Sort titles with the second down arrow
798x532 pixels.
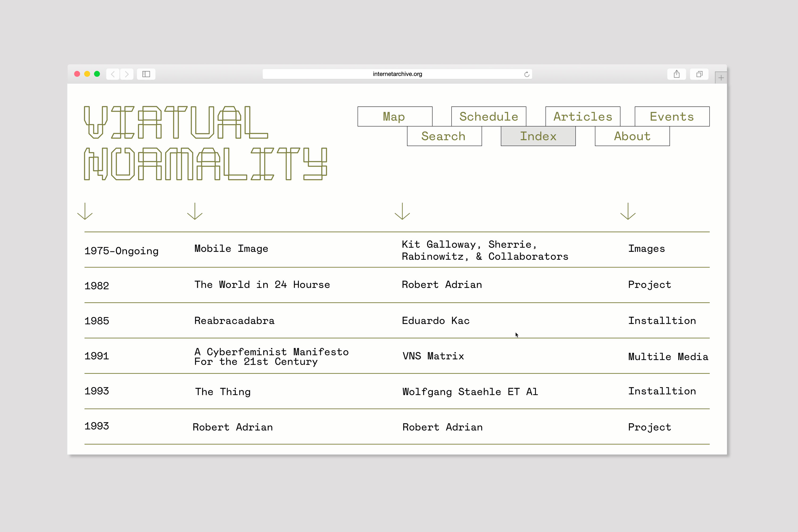tap(195, 211)
